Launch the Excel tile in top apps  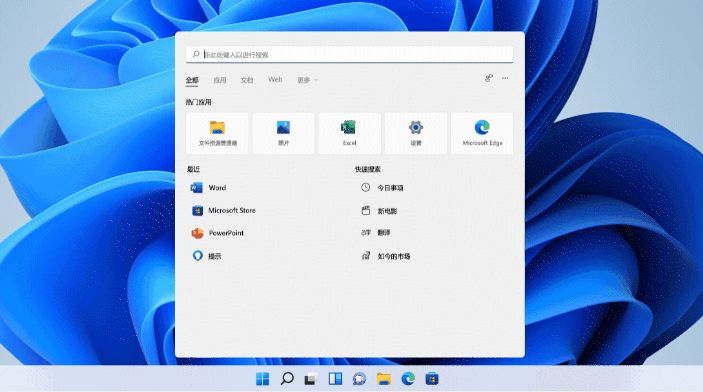349,133
